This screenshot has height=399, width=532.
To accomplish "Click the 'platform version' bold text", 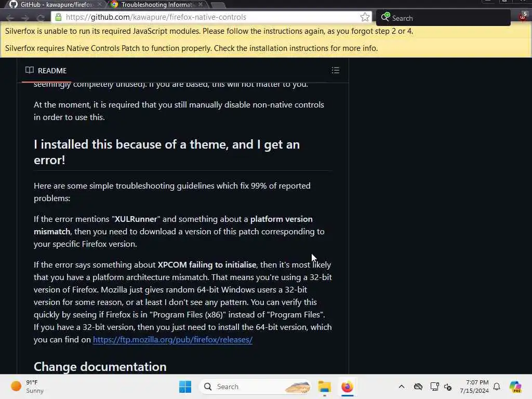I will 281,219.
